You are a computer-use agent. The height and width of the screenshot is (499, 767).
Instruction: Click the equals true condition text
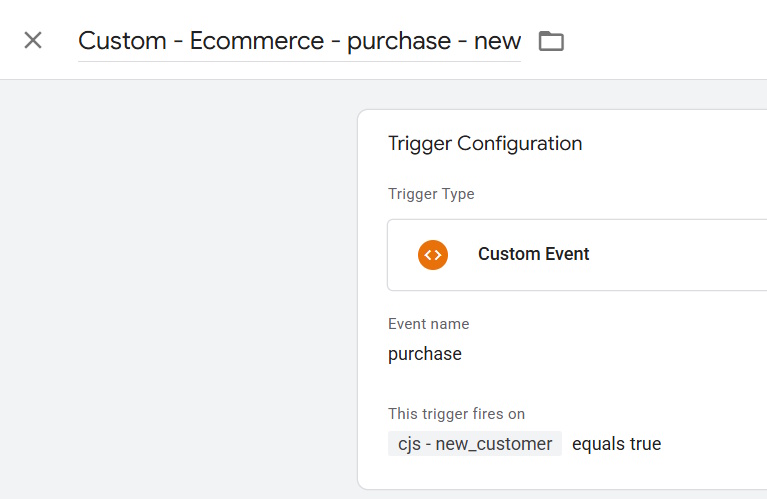pos(616,444)
